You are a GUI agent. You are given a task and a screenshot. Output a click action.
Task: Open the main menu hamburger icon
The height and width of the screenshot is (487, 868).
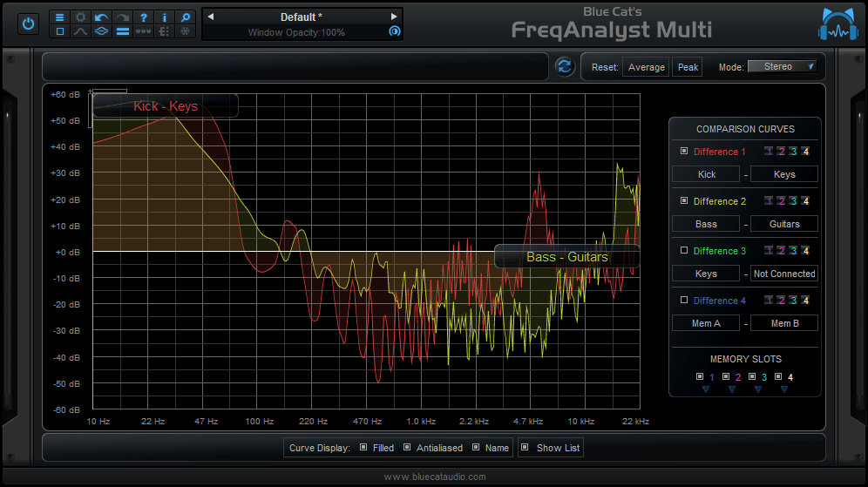pyautogui.click(x=60, y=17)
